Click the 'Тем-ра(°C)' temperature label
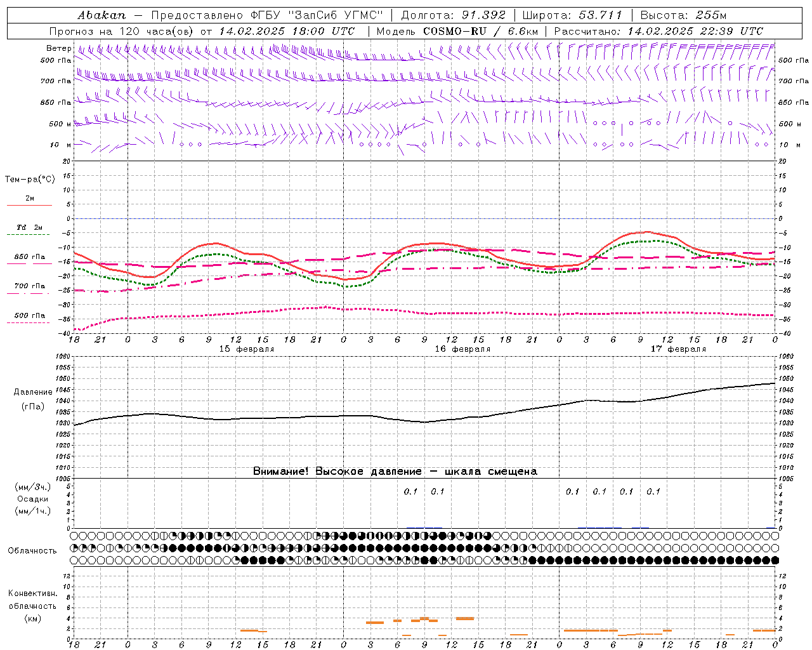 point(30,180)
